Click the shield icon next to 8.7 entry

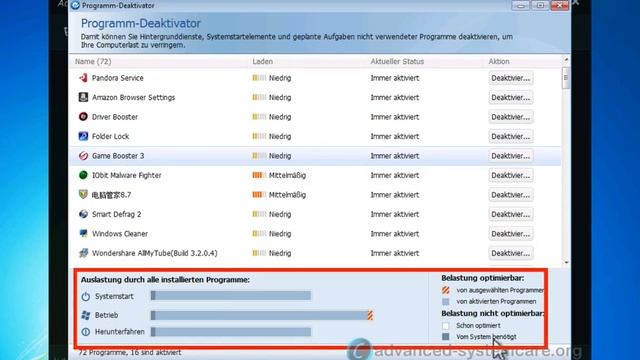83,194
